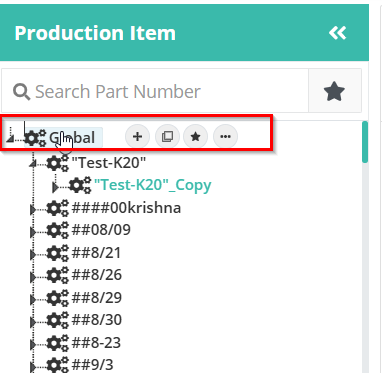Select the ##8-23 tree item
This screenshot has width=382, height=373.
pos(96,342)
